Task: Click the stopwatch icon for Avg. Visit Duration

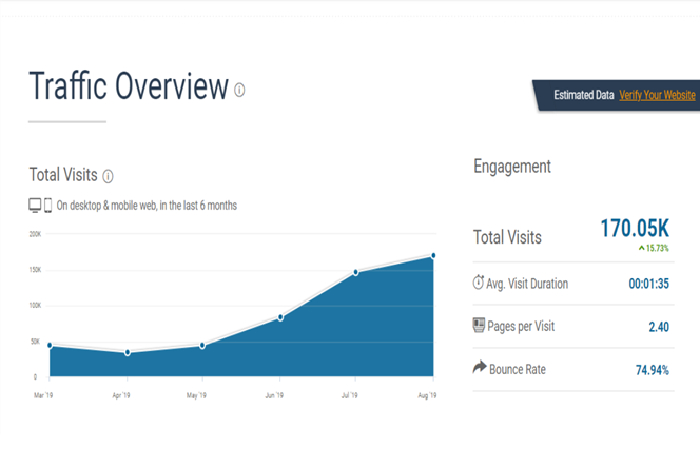Action: pyautogui.click(x=478, y=282)
